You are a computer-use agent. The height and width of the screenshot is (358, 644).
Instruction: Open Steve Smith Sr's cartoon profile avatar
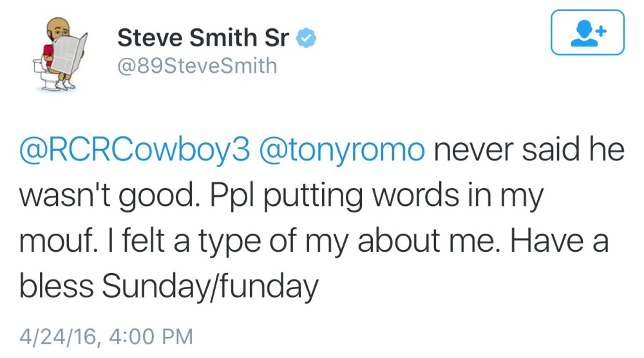tap(61, 53)
